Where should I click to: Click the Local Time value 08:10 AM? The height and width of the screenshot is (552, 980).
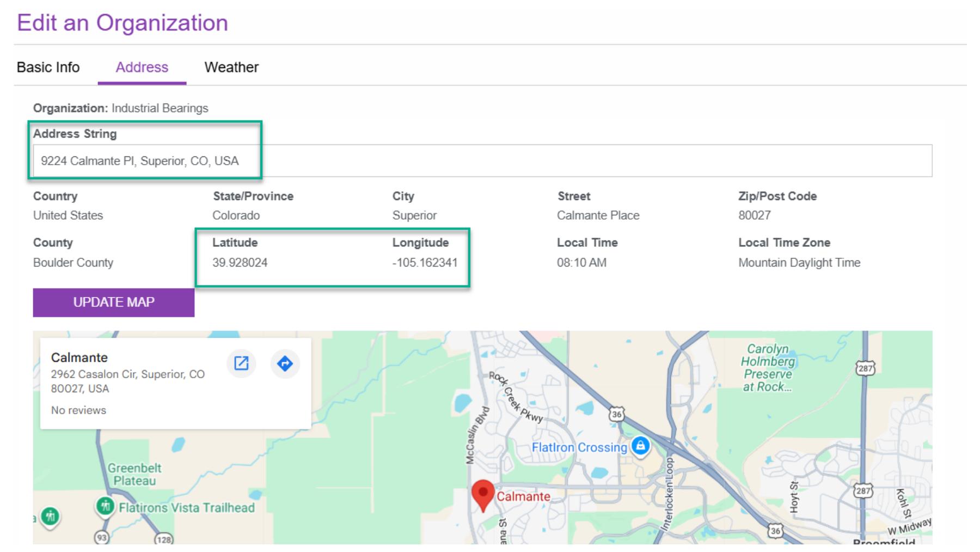click(x=581, y=263)
